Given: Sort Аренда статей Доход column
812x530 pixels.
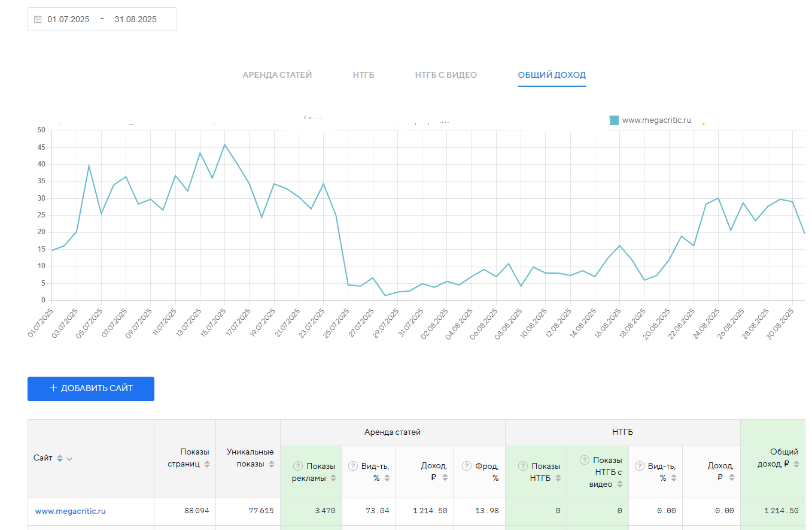Looking at the screenshot, I should [x=443, y=478].
